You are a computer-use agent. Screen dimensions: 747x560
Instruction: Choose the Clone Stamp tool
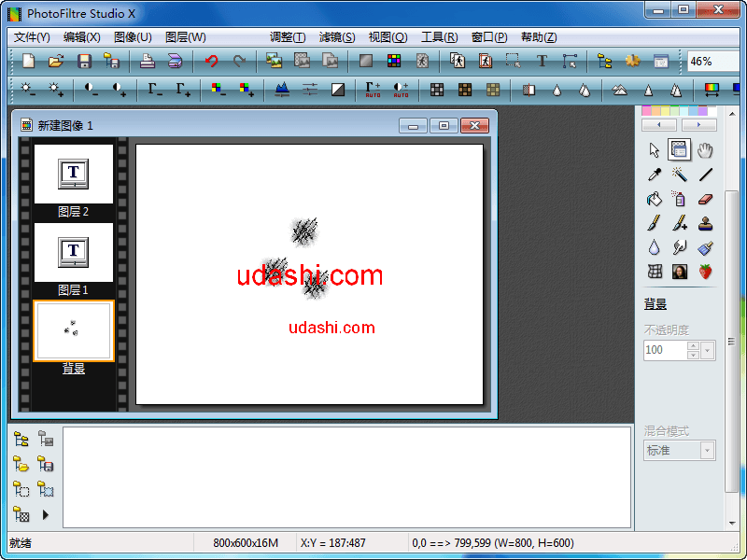705,223
